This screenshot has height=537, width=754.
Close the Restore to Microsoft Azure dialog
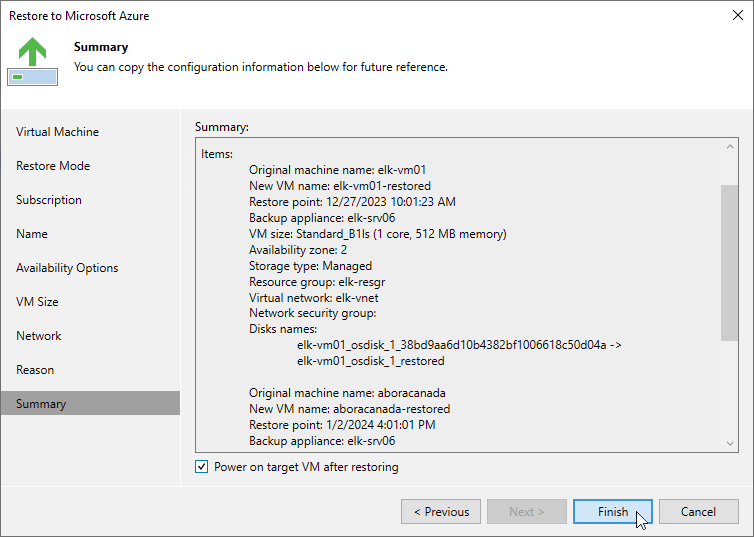738,15
